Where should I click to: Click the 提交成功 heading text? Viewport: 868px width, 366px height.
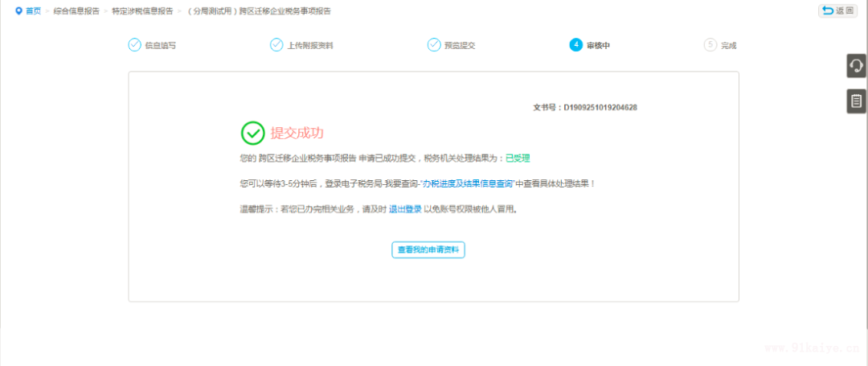click(x=297, y=133)
